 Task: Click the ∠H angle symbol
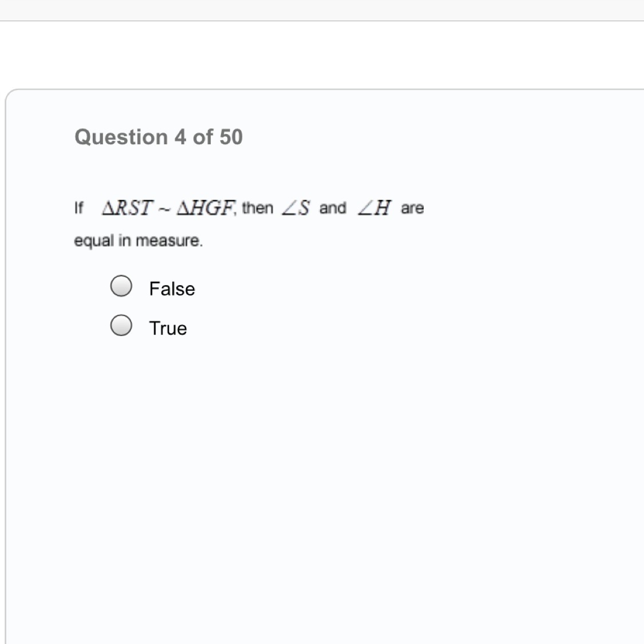pyautogui.click(x=374, y=208)
